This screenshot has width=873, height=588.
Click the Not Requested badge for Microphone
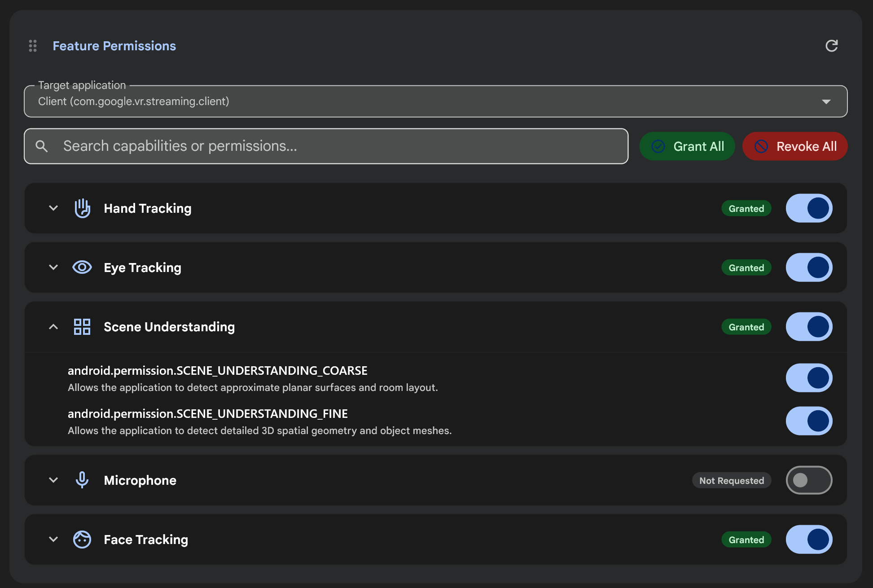(732, 481)
